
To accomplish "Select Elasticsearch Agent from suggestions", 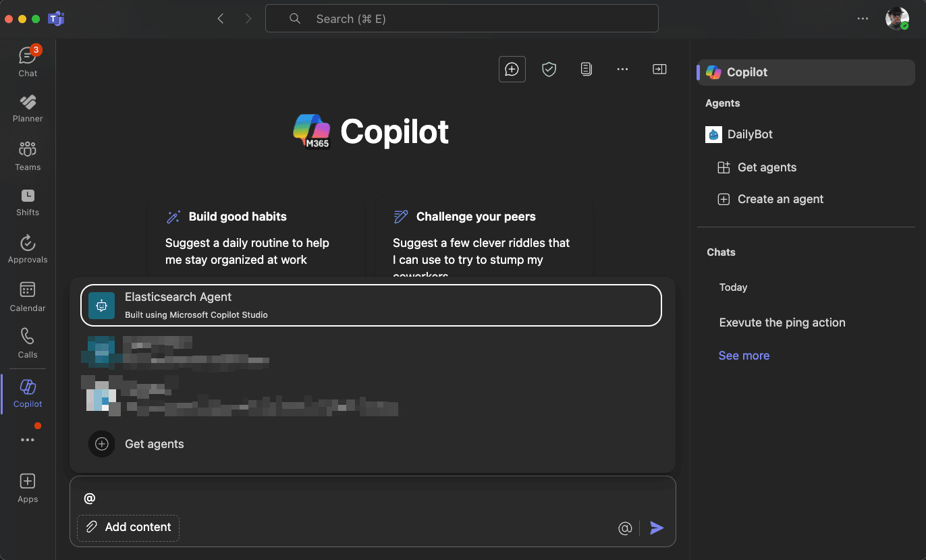I will coord(371,305).
